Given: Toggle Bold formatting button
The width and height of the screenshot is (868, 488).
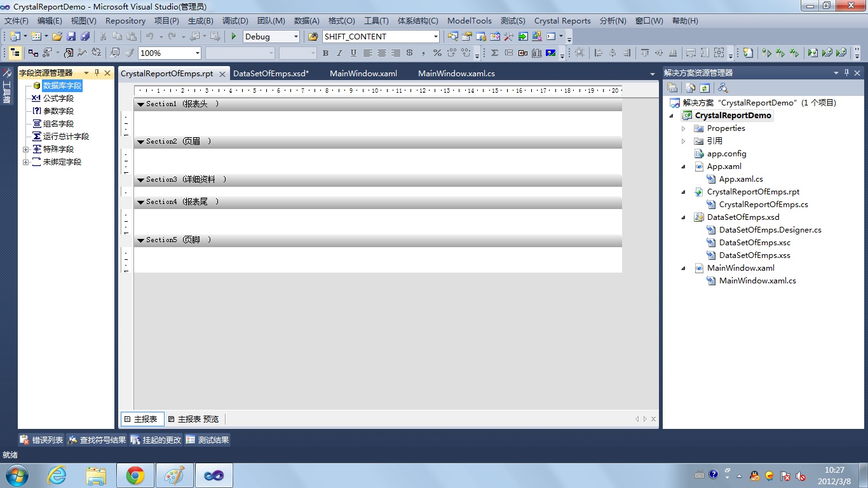Looking at the screenshot, I should [x=325, y=53].
